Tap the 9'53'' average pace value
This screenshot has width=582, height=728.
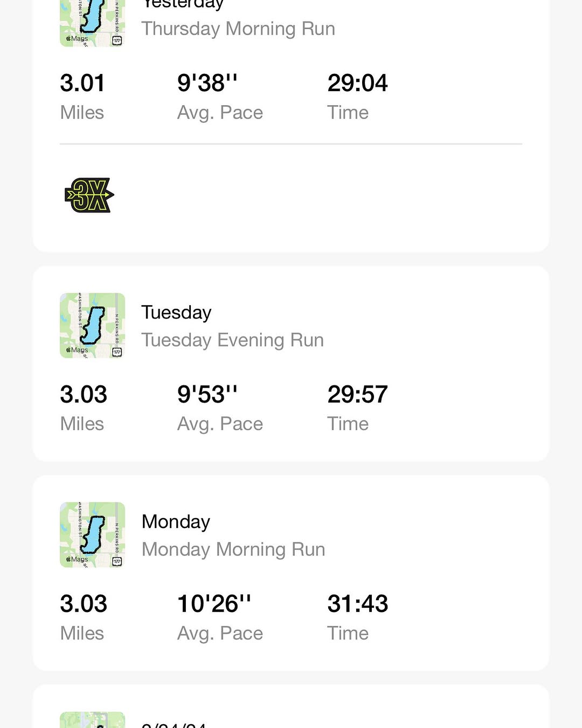click(207, 395)
